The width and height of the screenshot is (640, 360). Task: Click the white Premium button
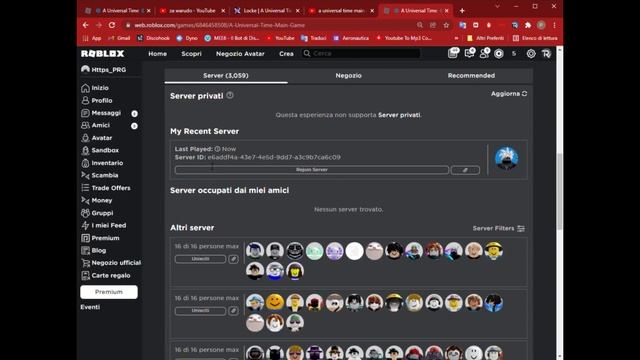pyautogui.click(x=109, y=292)
